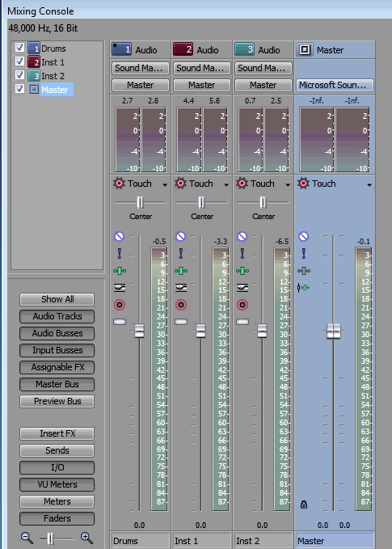Click the Meters button
The image size is (392, 549).
pyautogui.click(x=57, y=501)
